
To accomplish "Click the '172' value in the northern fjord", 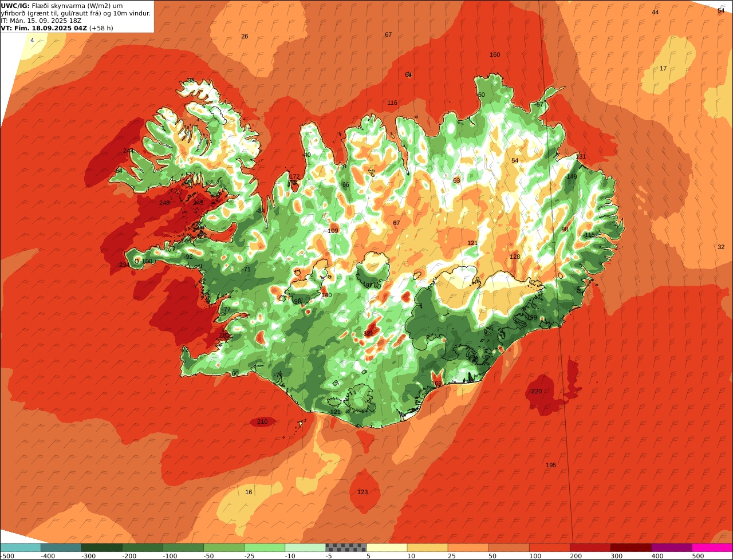I will pos(294,177).
